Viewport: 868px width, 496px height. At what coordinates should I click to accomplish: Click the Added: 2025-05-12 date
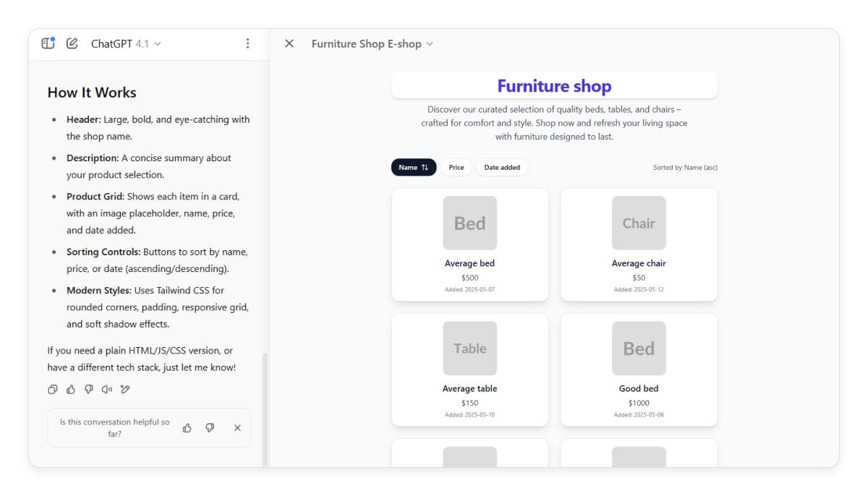[x=639, y=289]
